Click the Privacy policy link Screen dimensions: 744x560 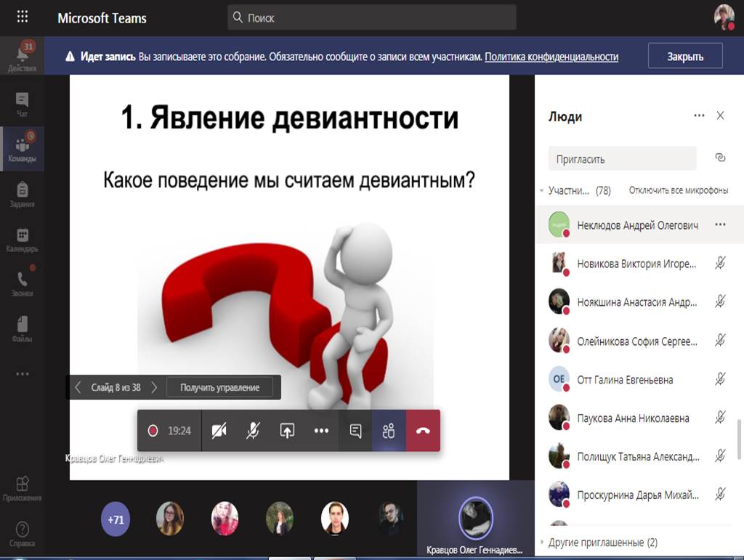[551, 57]
